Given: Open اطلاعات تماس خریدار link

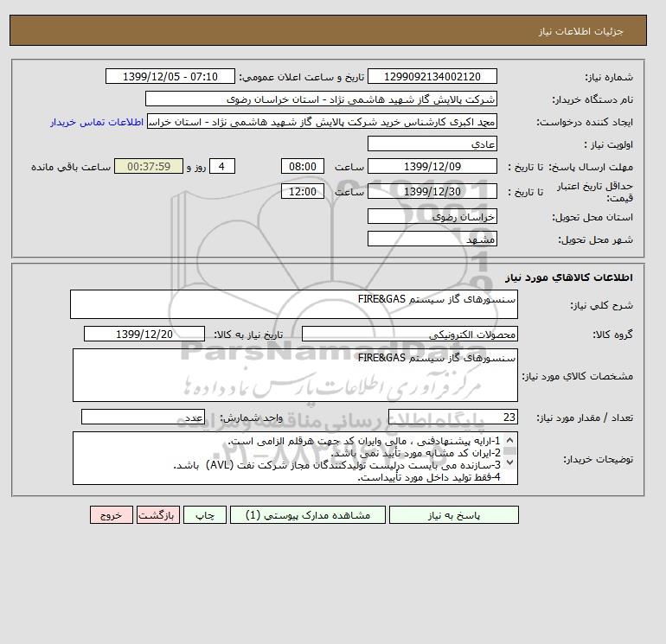Looking at the screenshot, I should click(97, 122).
